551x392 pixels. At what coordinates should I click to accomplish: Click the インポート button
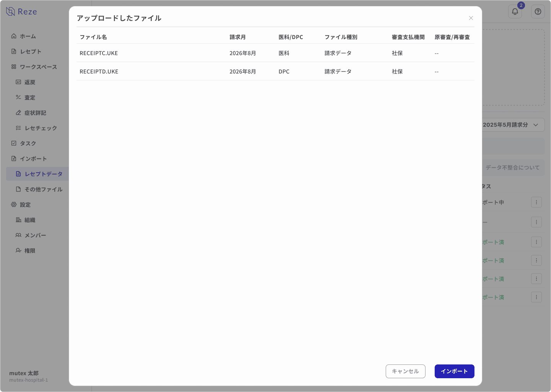[455, 371]
